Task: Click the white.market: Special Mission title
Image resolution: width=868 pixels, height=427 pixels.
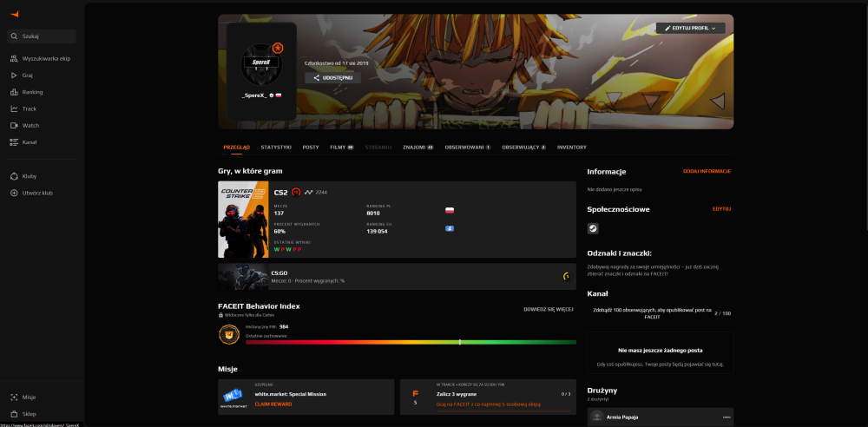Action: click(291, 394)
